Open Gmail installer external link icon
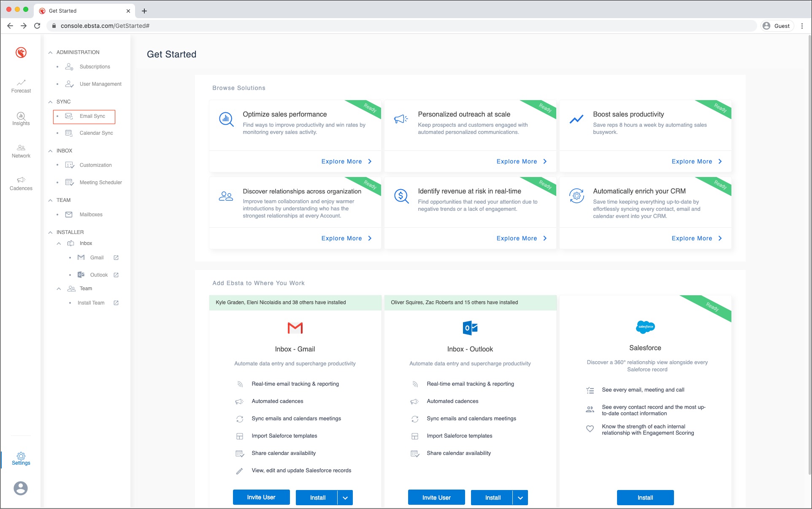The height and width of the screenshot is (509, 812). point(116,258)
